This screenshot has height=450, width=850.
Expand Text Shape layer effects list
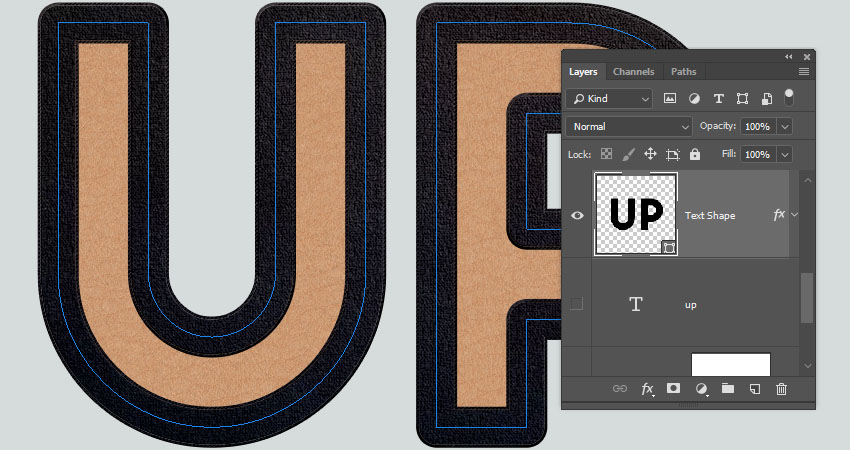pyautogui.click(x=794, y=215)
